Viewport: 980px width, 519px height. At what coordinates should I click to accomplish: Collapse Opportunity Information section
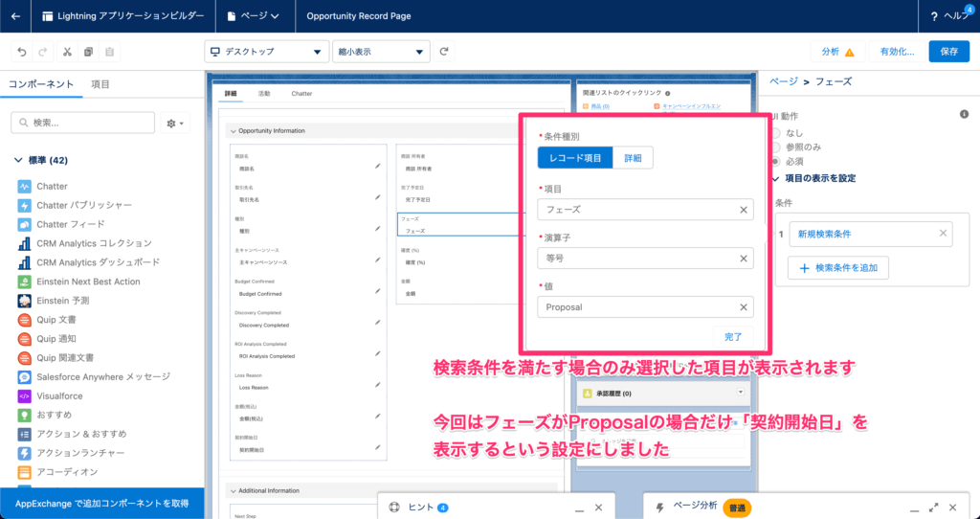(234, 131)
